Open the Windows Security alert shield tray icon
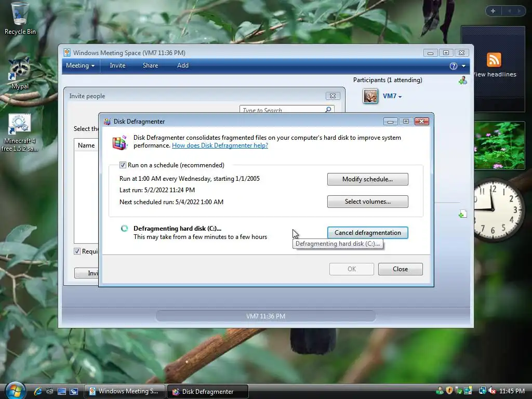Viewport: 532px width, 399px height. tap(449, 391)
